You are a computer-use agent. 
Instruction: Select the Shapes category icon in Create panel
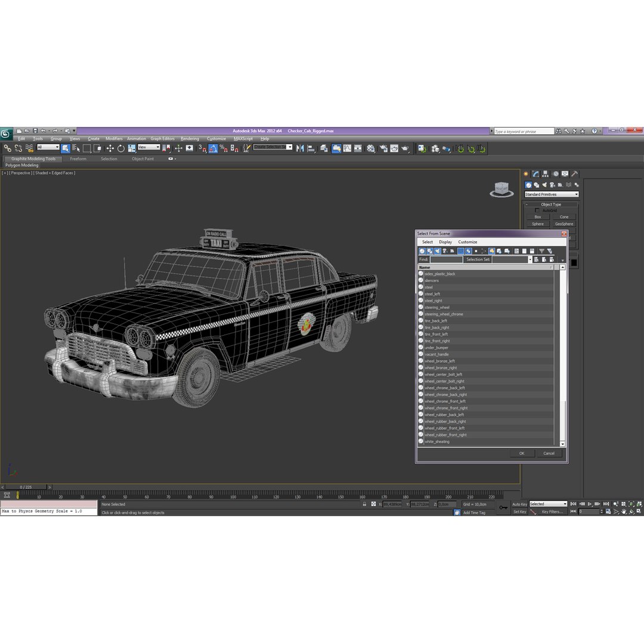[x=537, y=185]
